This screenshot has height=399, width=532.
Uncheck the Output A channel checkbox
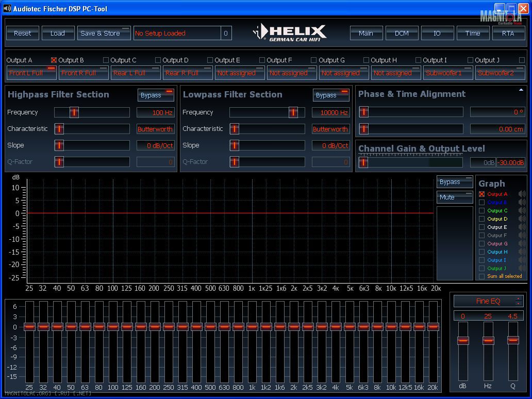click(x=54, y=60)
